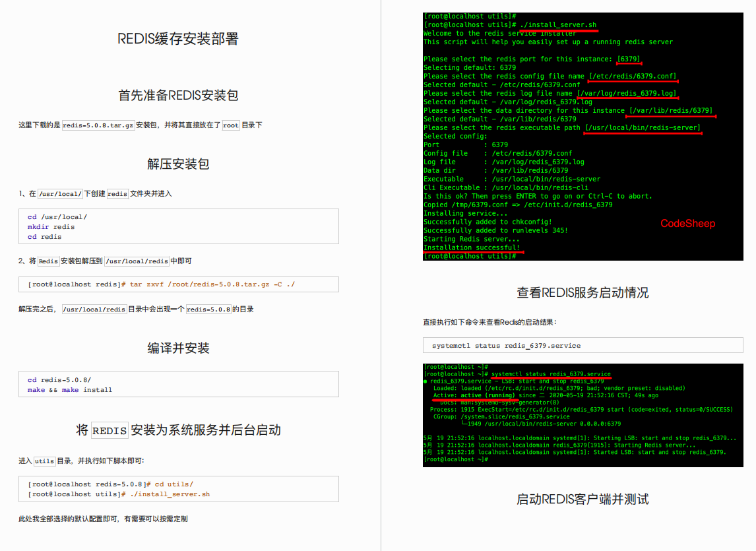Click code line ending with 'cd utils/'
This screenshot has width=756, height=551.
(x=110, y=484)
